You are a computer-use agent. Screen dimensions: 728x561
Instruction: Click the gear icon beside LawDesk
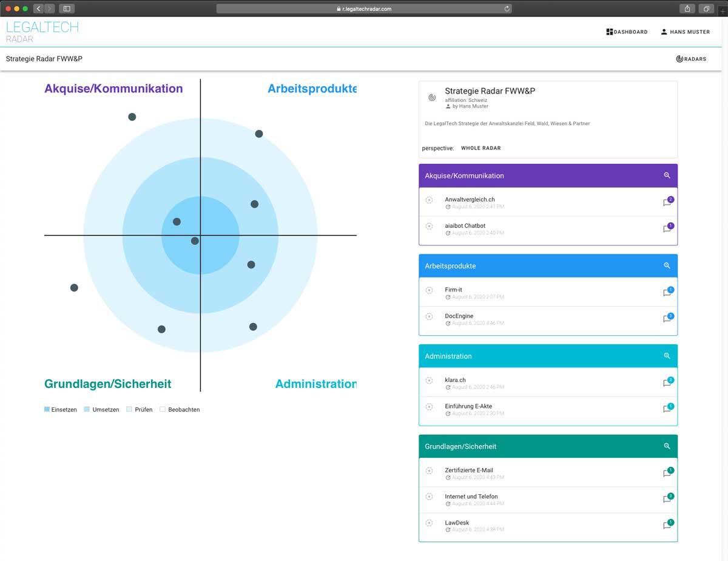(430, 523)
